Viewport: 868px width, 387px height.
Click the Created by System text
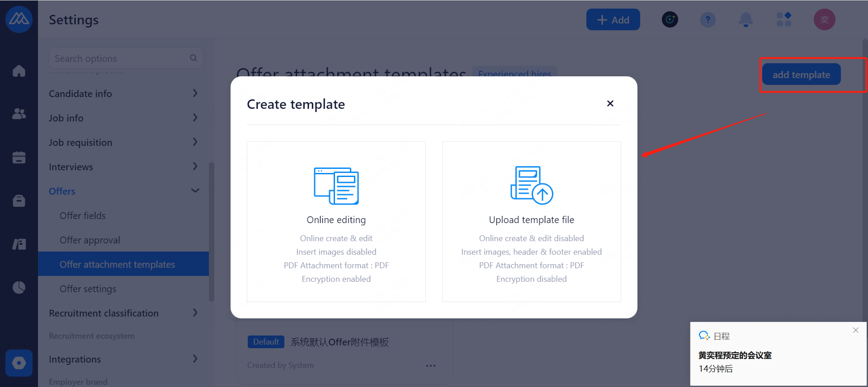pos(280,365)
